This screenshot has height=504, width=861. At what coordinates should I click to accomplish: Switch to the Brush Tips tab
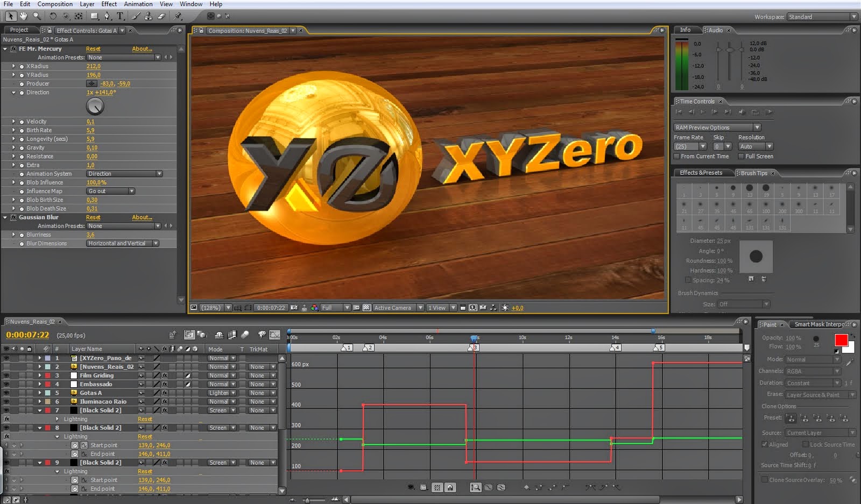[753, 173]
